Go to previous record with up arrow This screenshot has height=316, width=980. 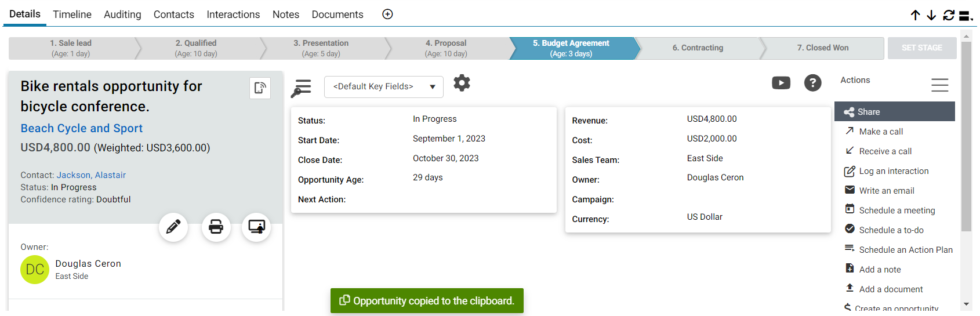pyautogui.click(x=915, y=15)
